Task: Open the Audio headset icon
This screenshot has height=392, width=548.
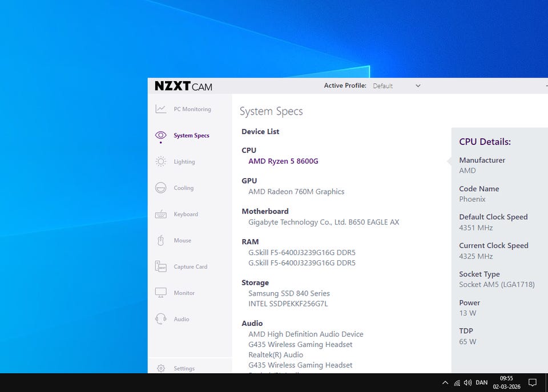Action: tap(161, 319)
